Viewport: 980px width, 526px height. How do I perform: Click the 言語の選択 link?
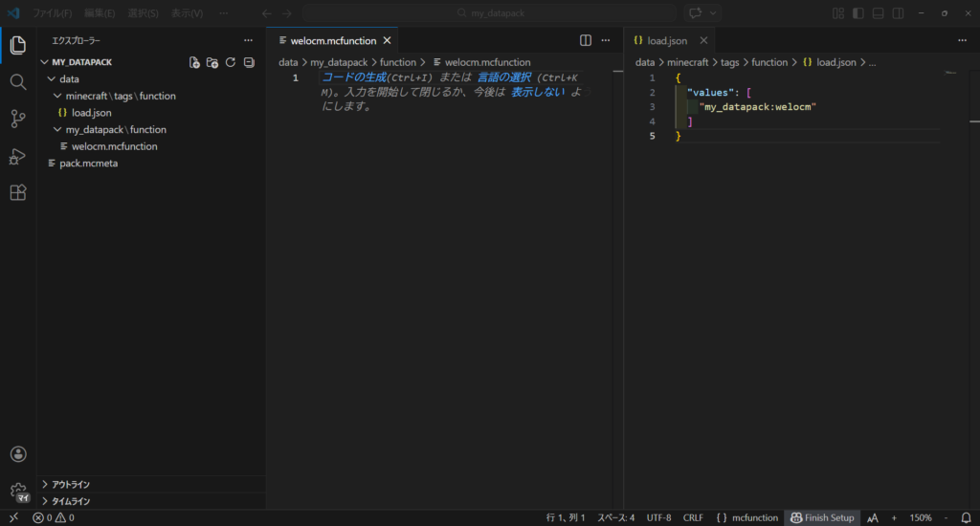click(x=504, y=77)
